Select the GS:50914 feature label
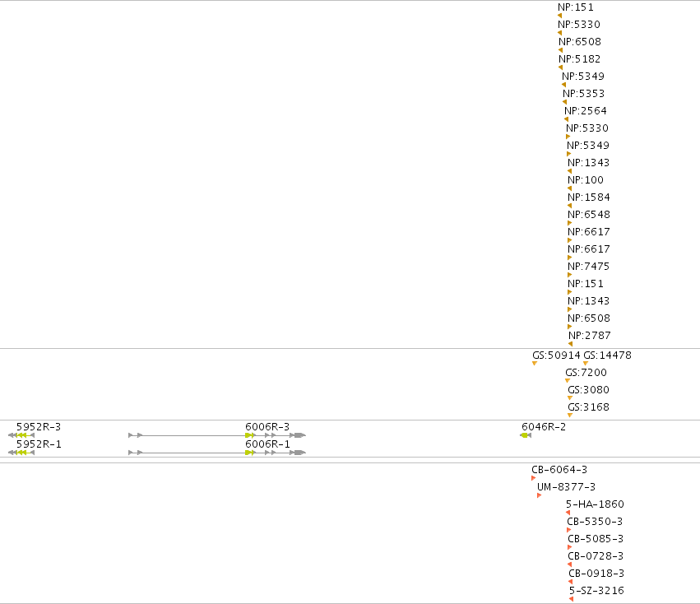700x604 pixels. point(556,355)
